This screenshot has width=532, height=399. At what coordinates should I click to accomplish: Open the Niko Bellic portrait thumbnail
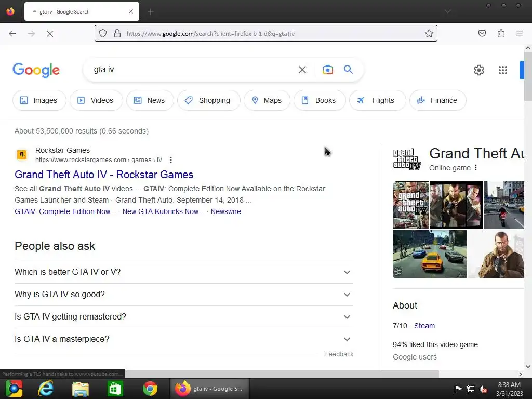coord(496,254)
